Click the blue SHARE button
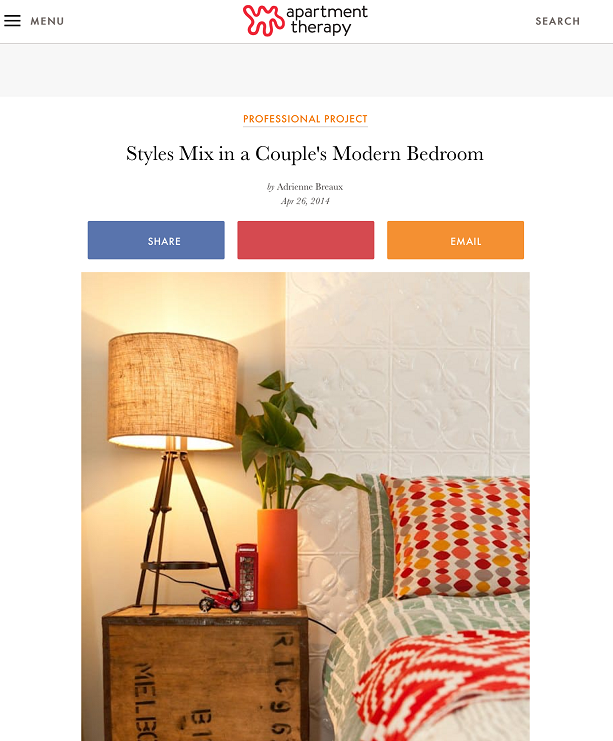Image resolution: width=613 pixels, height=741 pixels. [x=156, y=240]
